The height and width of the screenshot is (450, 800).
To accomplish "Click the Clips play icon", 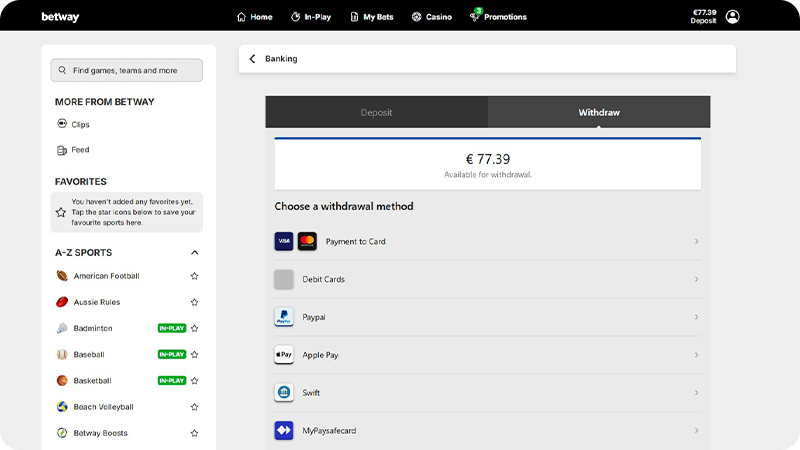I will coord(62,123).
